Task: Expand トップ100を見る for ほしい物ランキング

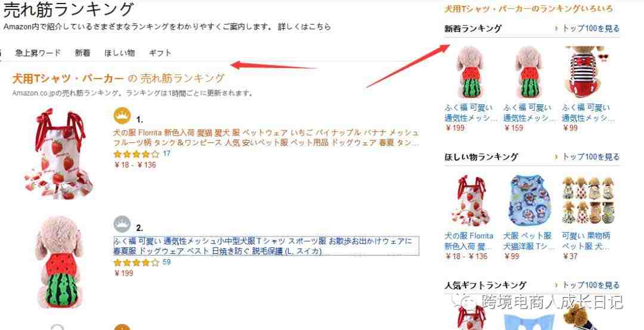Action: click(587, 157)
